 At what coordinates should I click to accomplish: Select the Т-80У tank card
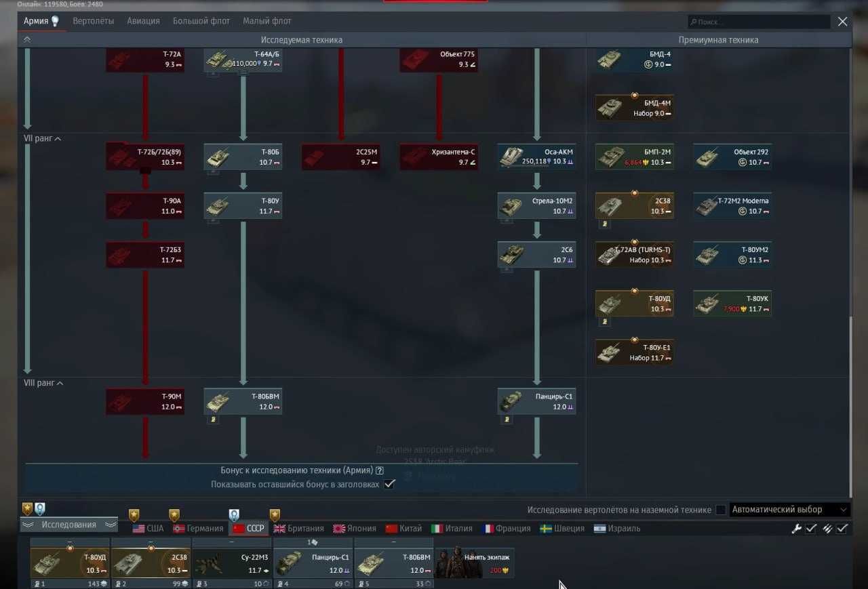pos(243,206)
